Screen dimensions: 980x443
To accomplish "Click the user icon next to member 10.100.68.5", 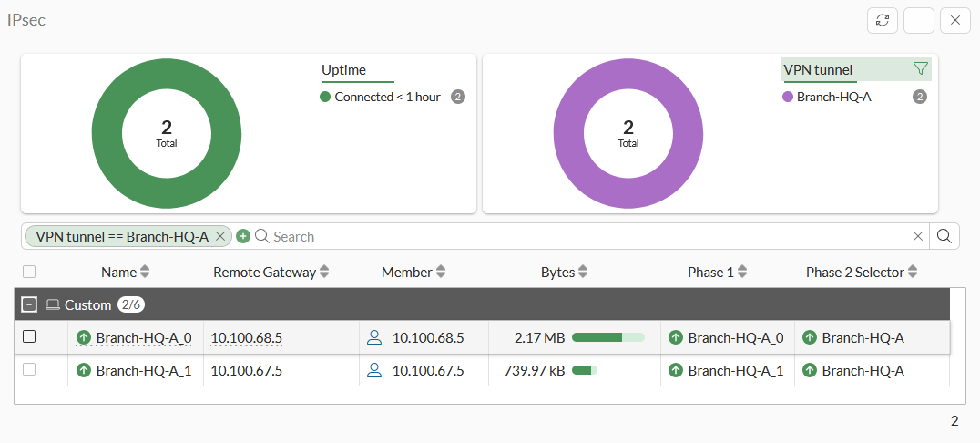I will (373, 337).
